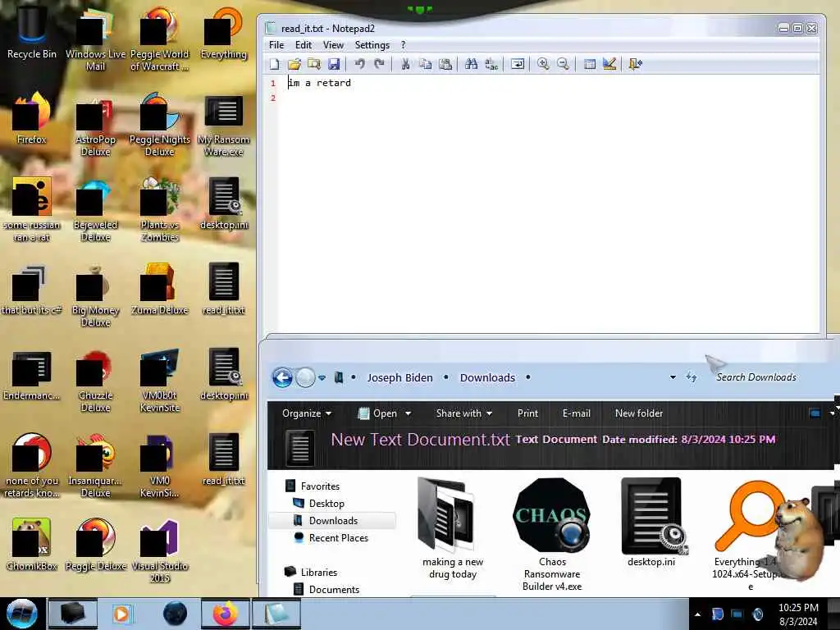This screenshot has width=840, height=630.
Task: Change the view using the view icon
Action: (x=815, y=413)
